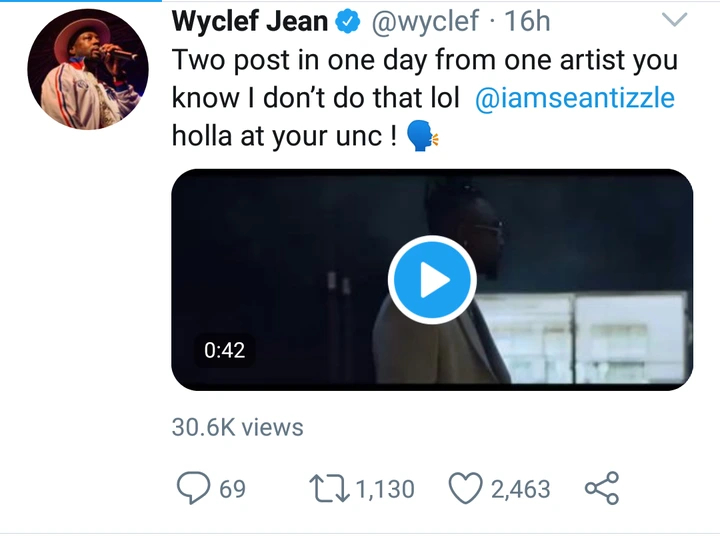
Task: Click the 69 replies count
Action: coord(233,489)
